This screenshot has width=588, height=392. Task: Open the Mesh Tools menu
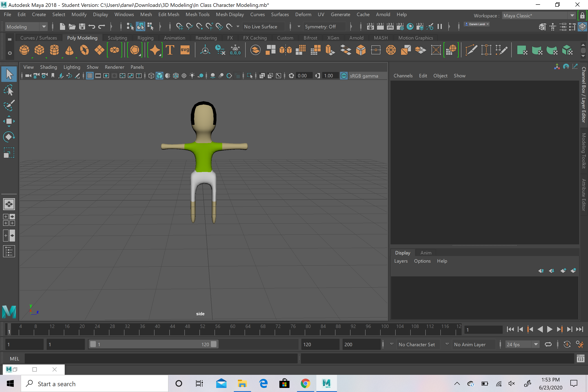click(197, 14)
